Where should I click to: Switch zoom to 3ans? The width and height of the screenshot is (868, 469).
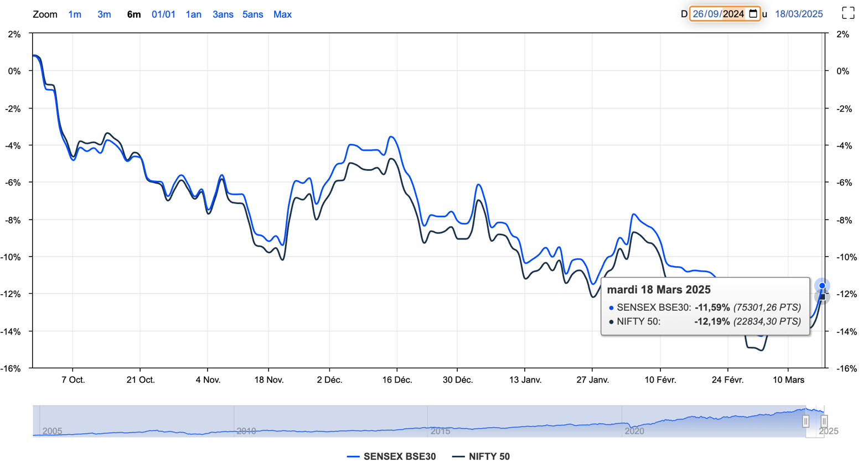click(223, 14)
